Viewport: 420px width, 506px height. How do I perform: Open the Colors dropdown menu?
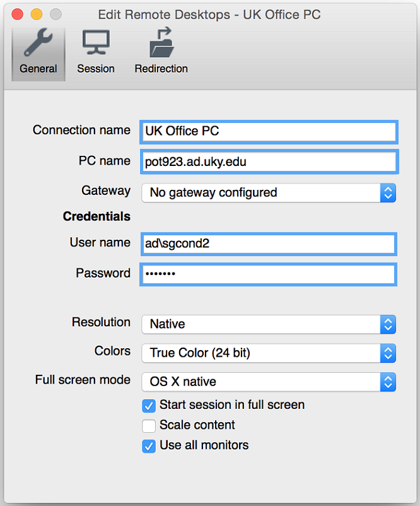(269, 353)
